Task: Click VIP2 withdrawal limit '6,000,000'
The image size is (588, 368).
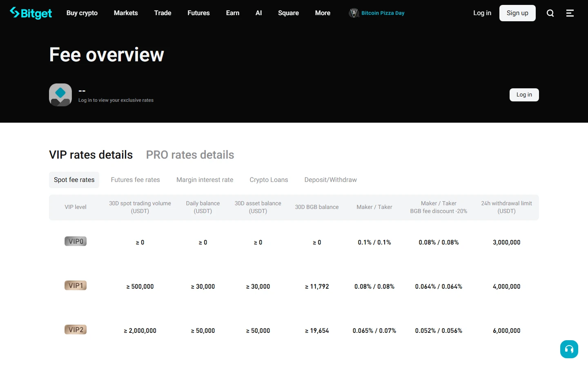Action: pos(506,331)
